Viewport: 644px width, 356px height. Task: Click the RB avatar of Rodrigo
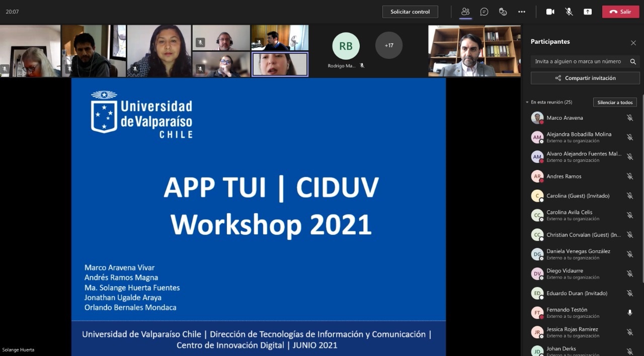[346, 46]
